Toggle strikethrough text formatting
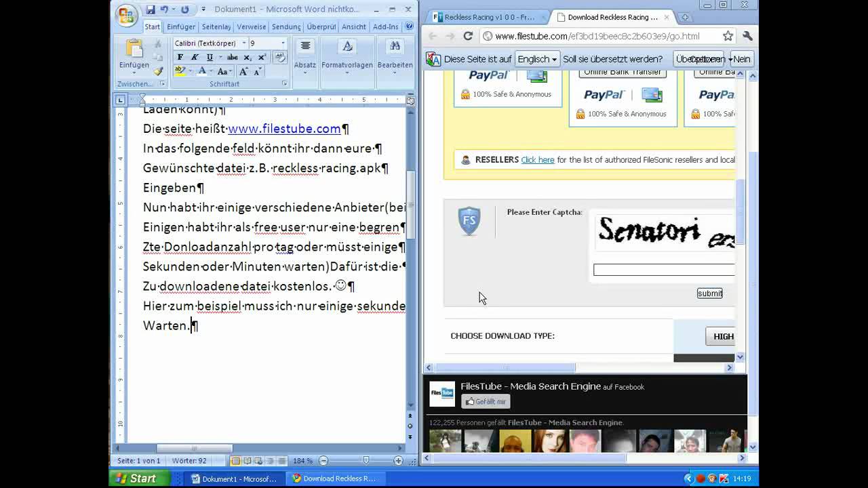Screen dimensions: 868x488 tap(232, 58)
